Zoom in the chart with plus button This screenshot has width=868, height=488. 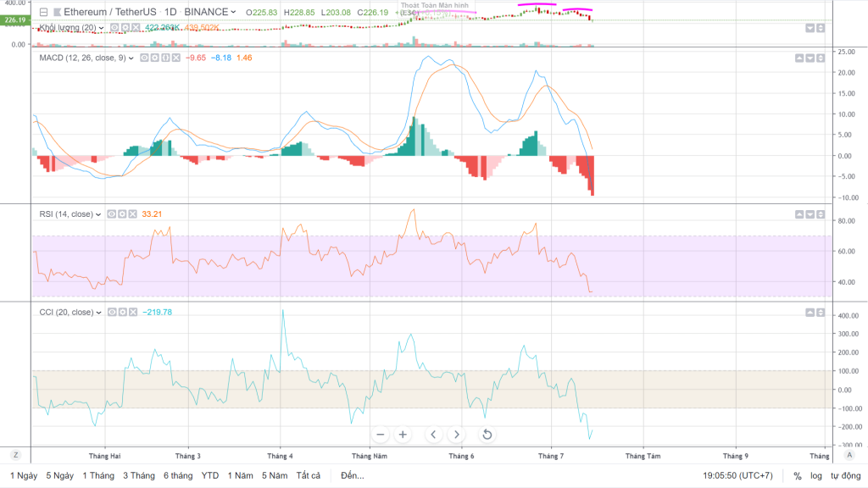click(403, 435)
